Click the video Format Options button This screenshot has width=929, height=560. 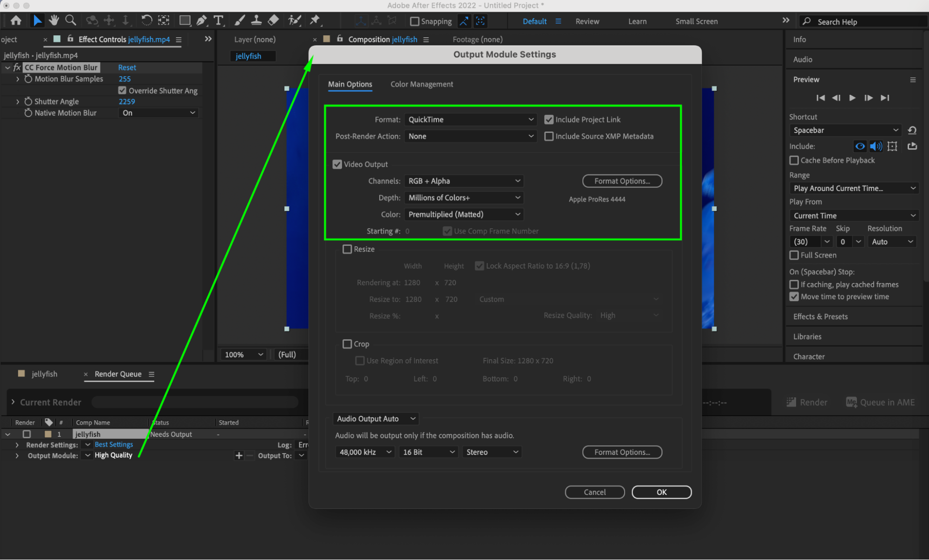coord(622,181)
